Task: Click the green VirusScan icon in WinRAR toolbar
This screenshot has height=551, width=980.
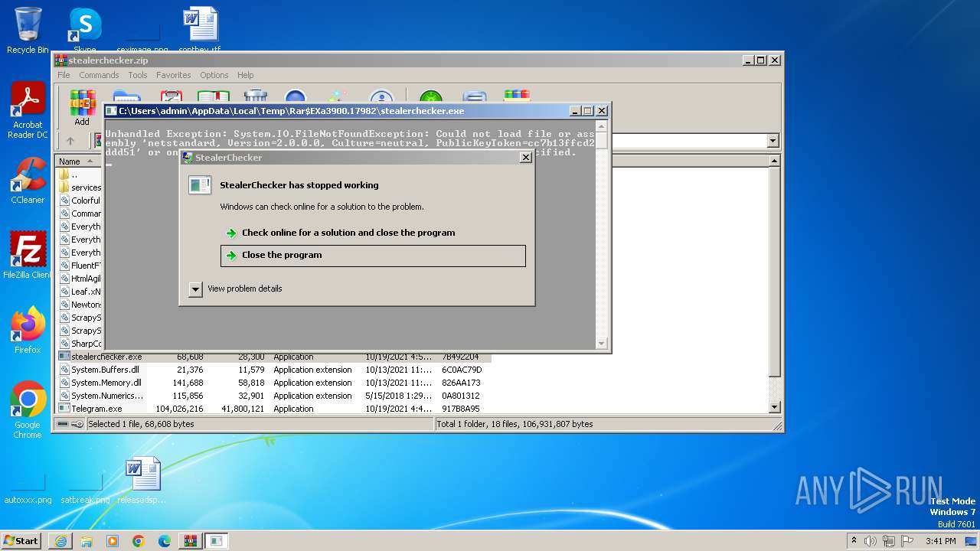Action: click(431, 96)
